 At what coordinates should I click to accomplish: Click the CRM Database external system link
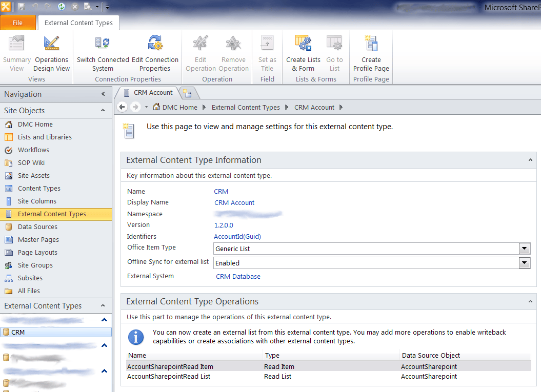pos(238,277)
